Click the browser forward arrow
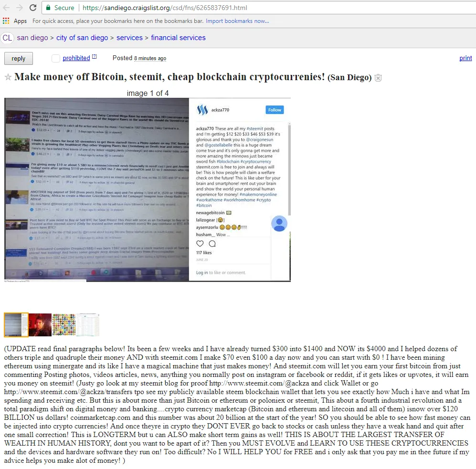Screen dimensions: 476x469 (x=20, y=8)
